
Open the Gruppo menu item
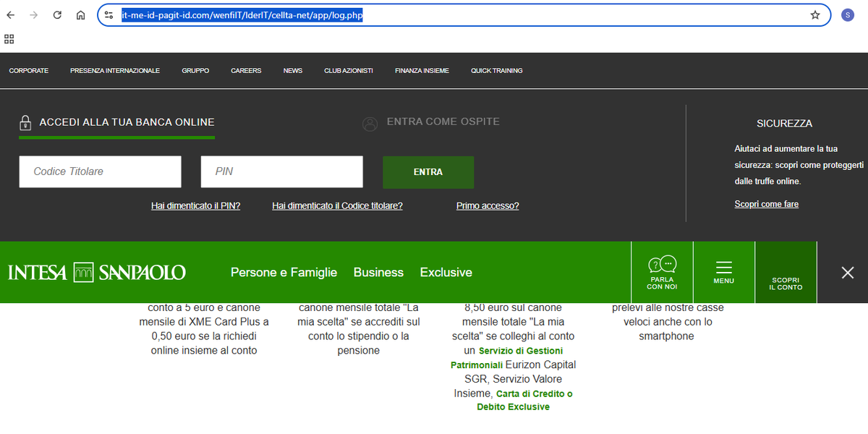195,71
